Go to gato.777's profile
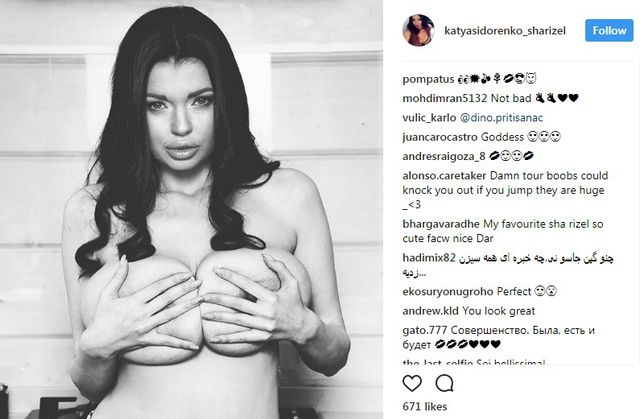This screenshot has height=419, width=640. click(x=424, y=330)
